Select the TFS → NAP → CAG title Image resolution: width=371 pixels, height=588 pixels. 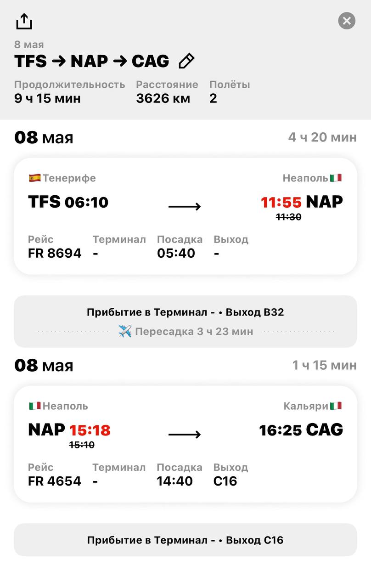coord(92,61)
